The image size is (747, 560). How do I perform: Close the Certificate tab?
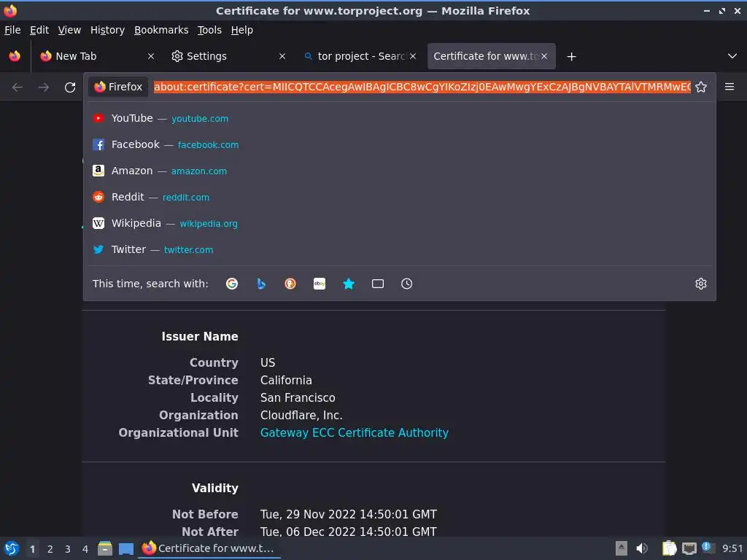(x=544, y=56)
